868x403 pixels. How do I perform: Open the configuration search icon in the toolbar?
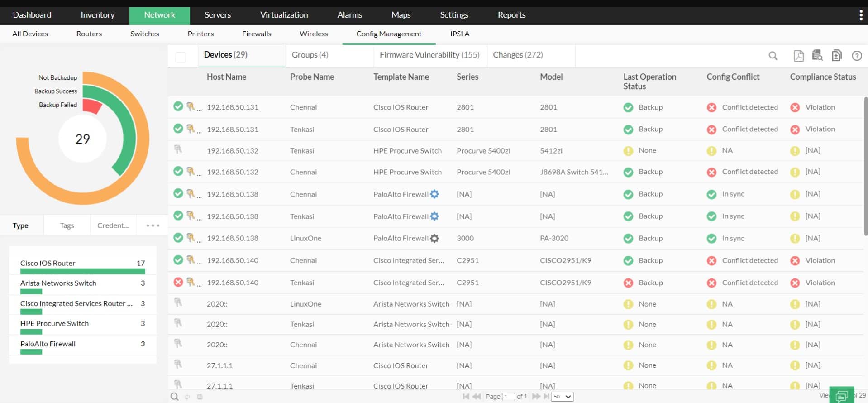[x=817, y=55]
